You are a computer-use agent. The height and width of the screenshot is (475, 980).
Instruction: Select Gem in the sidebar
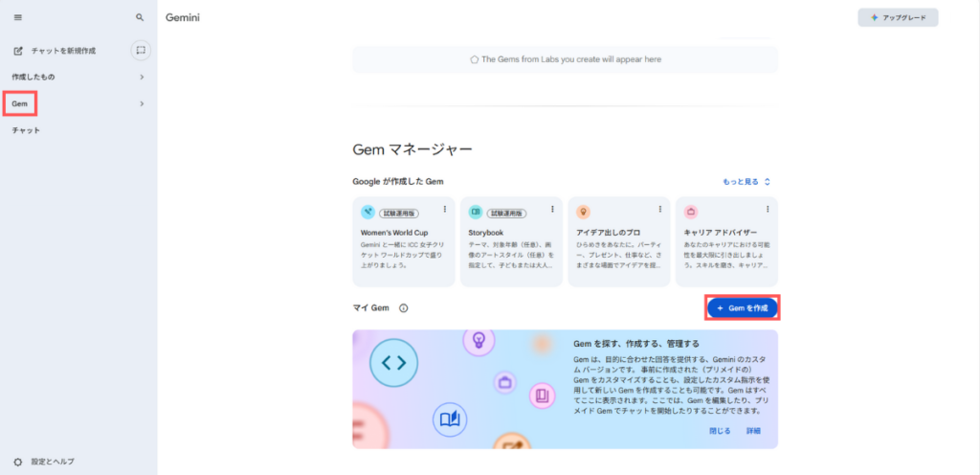pyautogui.click(x=19, y=103)
